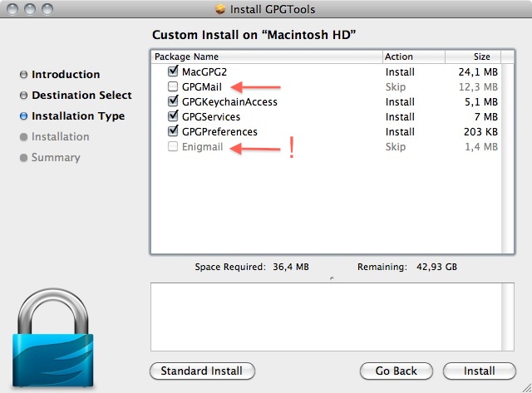Click the Installation Type step bullet
Screen dimensions: 532x393
[23, 116]
